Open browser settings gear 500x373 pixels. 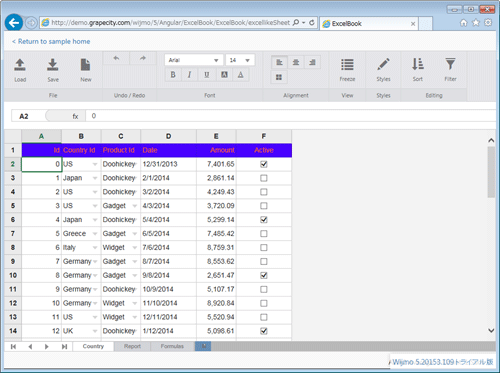pyautogui.click(x=488, y=23)
